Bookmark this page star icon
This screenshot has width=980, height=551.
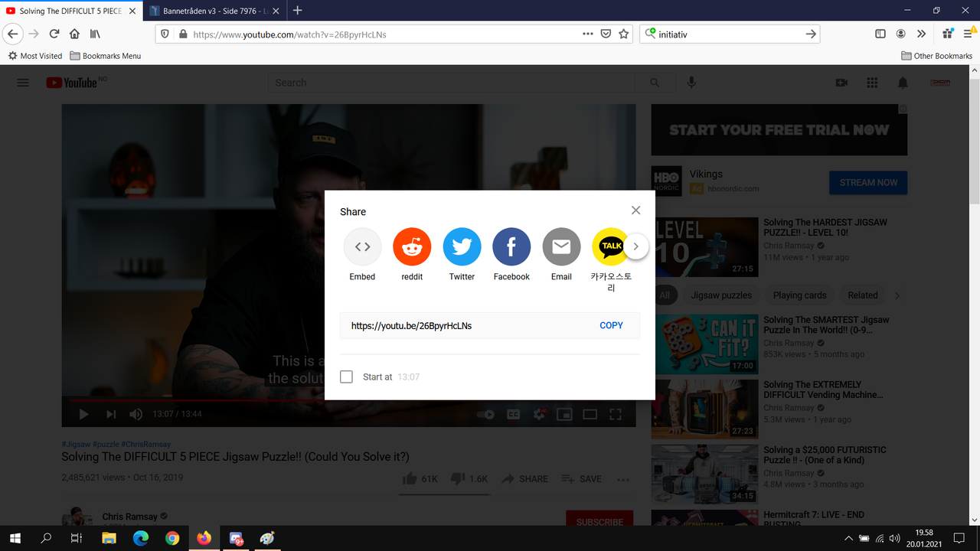point(624,34)
